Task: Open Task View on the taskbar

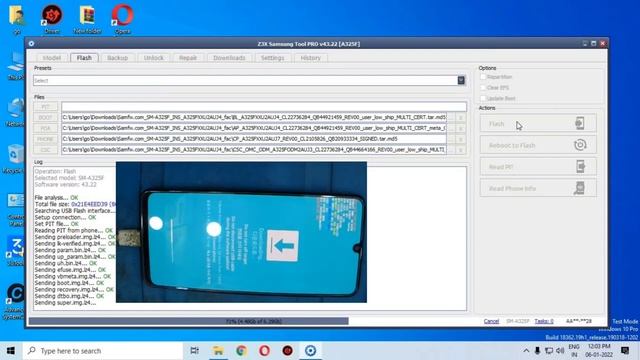Action: [195, 351]
